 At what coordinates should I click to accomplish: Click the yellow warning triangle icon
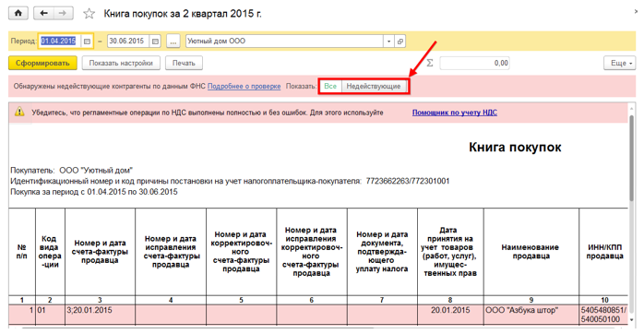[19, 112]
